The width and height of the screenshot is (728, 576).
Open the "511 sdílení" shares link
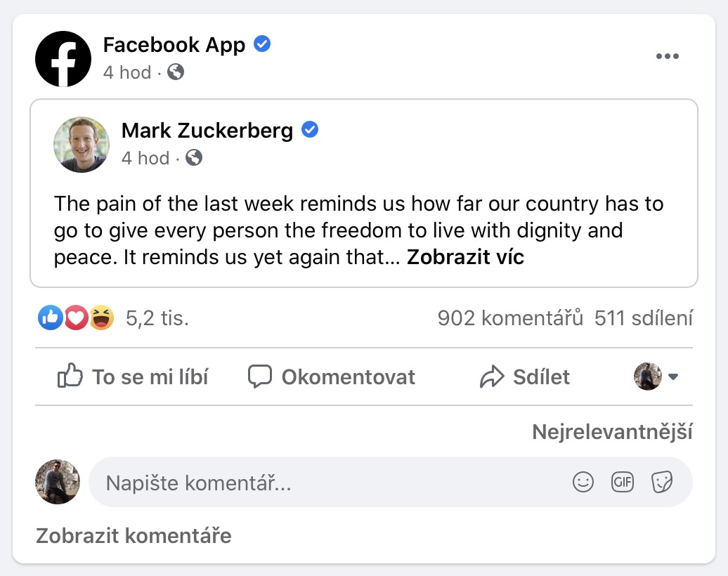[x=643, y=319]
